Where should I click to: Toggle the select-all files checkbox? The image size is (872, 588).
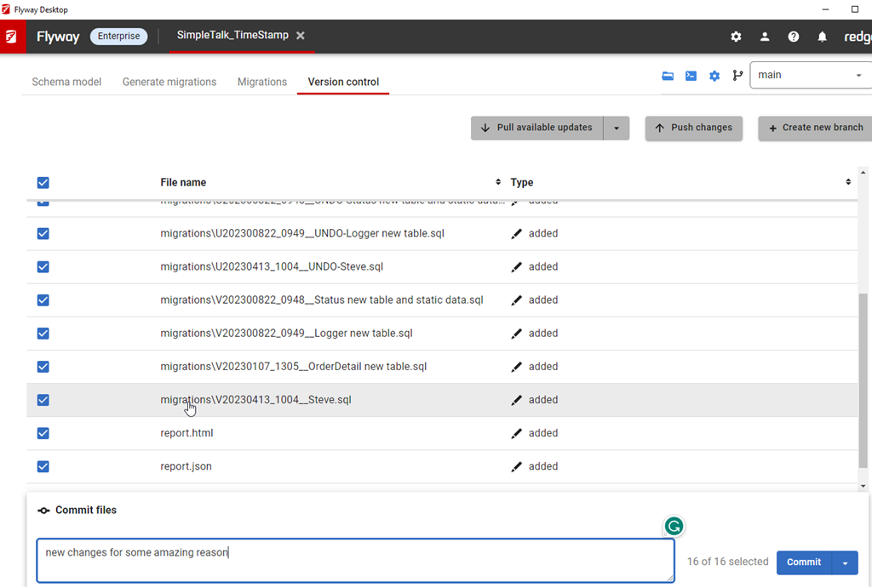point(43,182)
